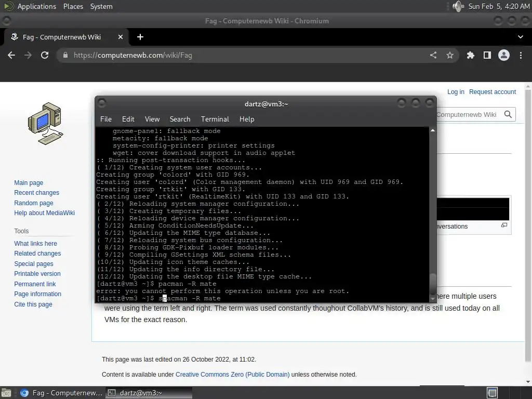This screenshot has height=399, width=532.
Task: Click the Search Computernewb Wiki field
Action: click(x=468, y=114)
